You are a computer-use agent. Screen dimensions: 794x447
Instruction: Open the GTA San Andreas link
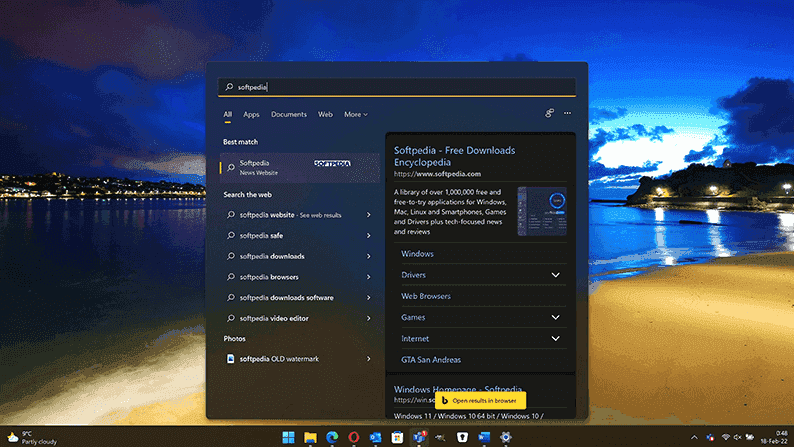point(431,360)
